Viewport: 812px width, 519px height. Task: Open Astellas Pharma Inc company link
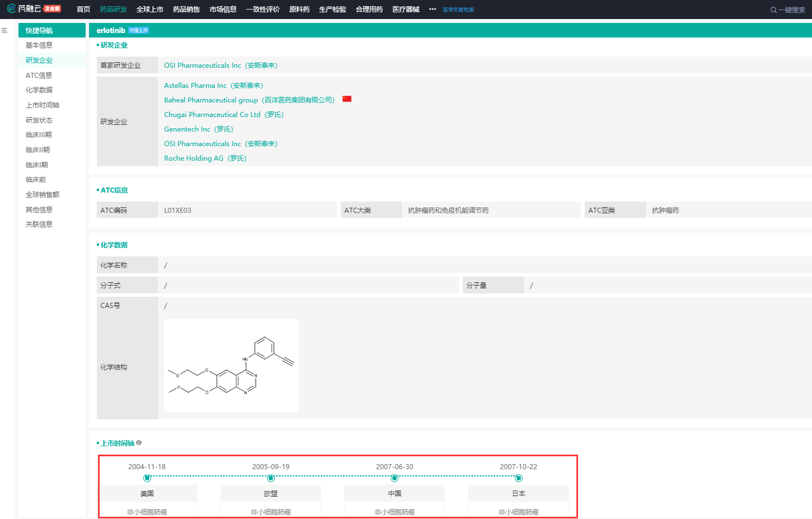213,86
